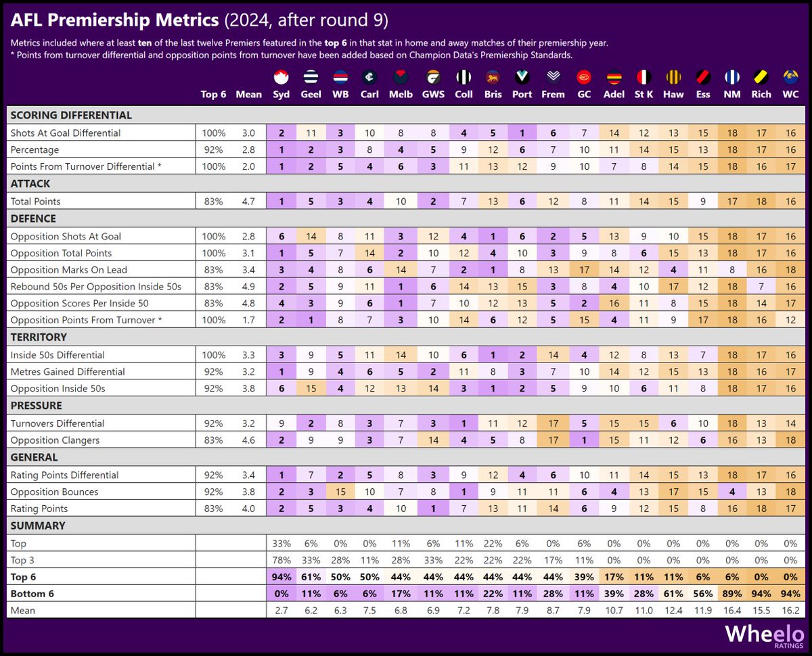Select the TERRITORY section heading

point(39,337)
